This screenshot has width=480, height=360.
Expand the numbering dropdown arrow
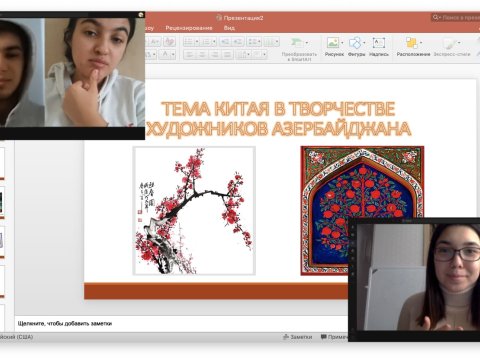[214, 42]
